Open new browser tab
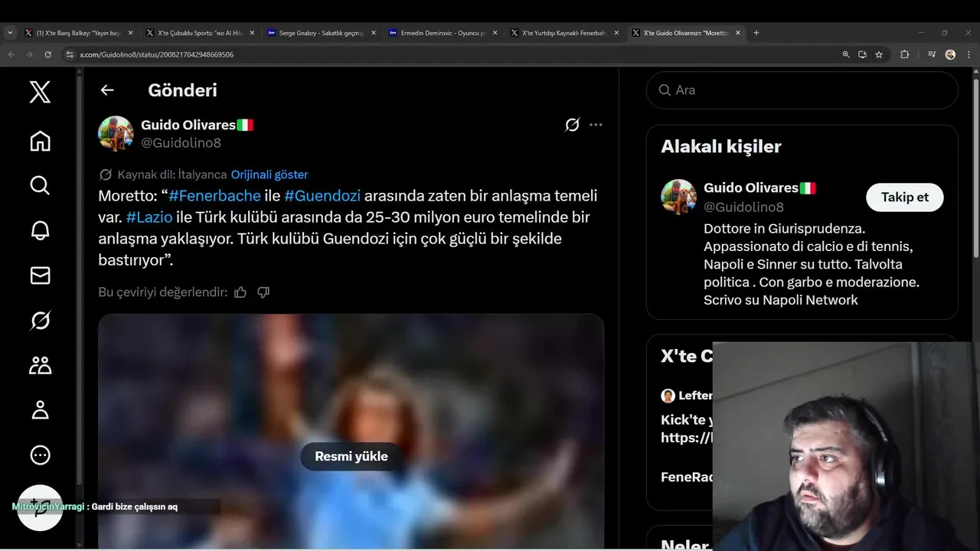This screenshot has height=551, width=980. [x=756, y=33]
